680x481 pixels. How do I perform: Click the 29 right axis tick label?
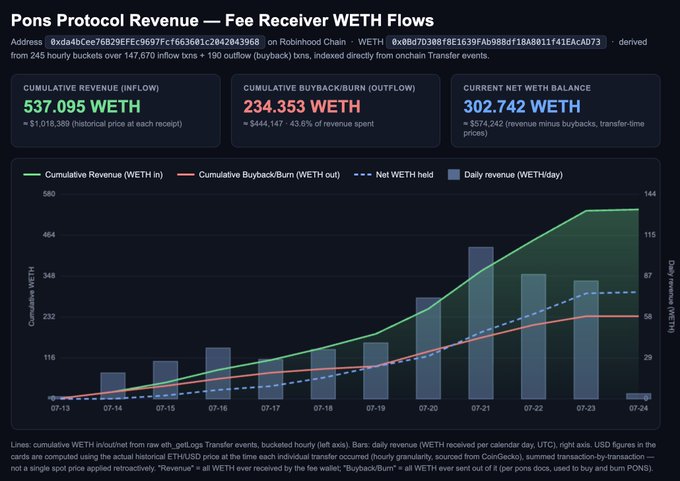tap(648, 358)
